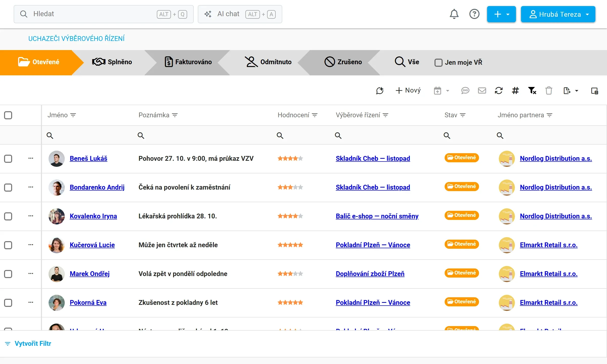Open the help question mark icon
Screen dimensions: 607x364
pyautogui.click(x=474, y=14)
